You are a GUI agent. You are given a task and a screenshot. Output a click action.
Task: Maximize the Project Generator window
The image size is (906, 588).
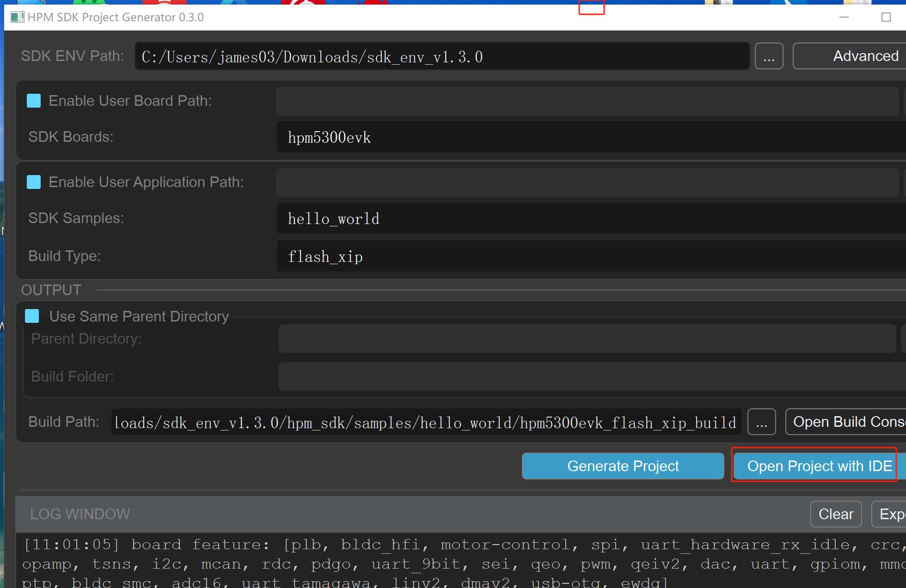[886, 18]
